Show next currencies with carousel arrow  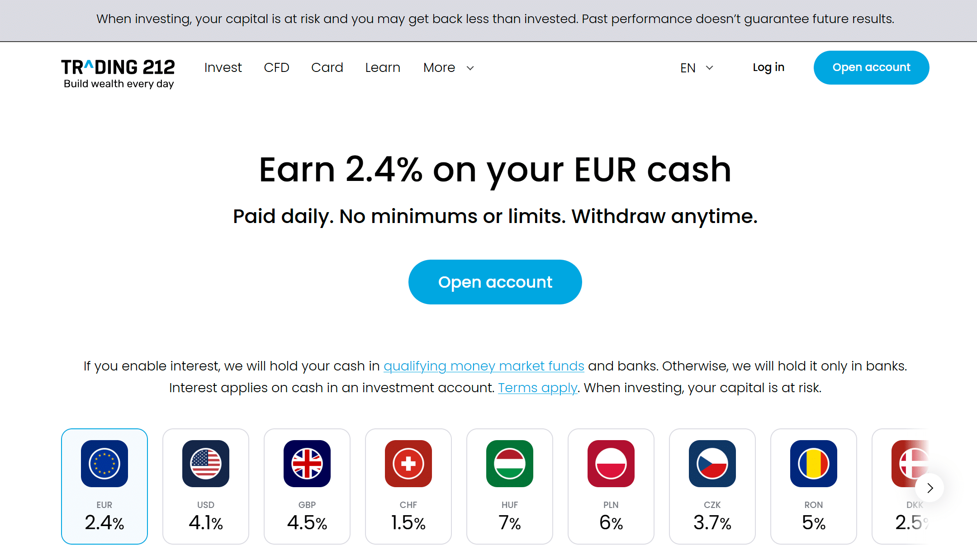(x=930, y=488)
